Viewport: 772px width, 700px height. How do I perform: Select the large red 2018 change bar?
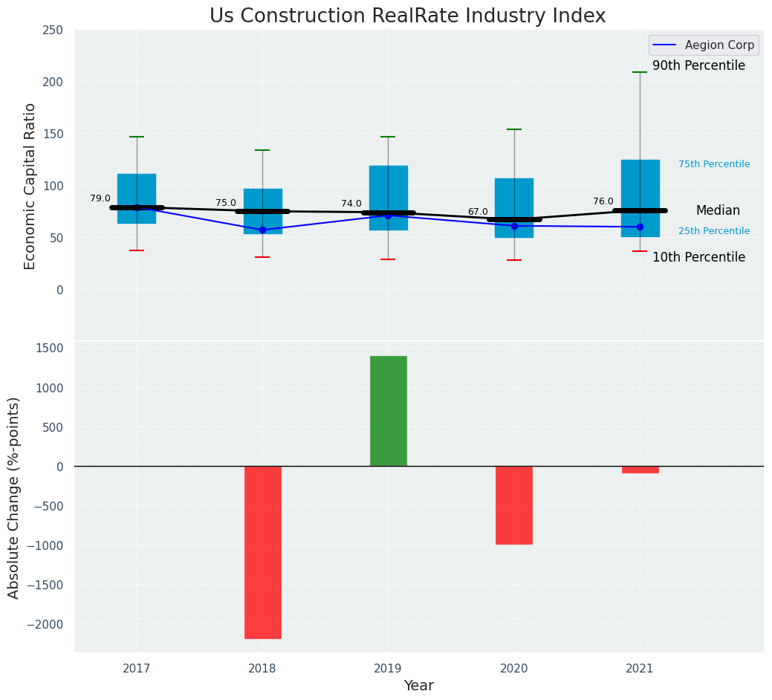click(262, 551)
